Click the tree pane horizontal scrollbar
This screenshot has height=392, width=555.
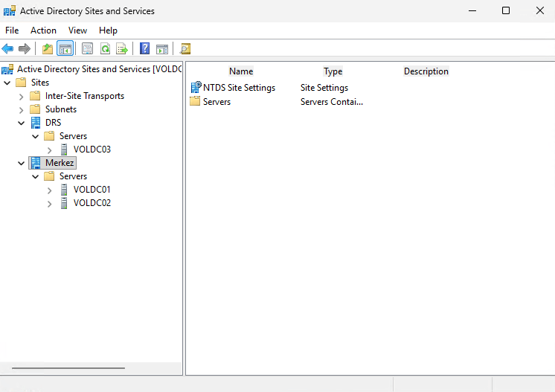point(67,368)
